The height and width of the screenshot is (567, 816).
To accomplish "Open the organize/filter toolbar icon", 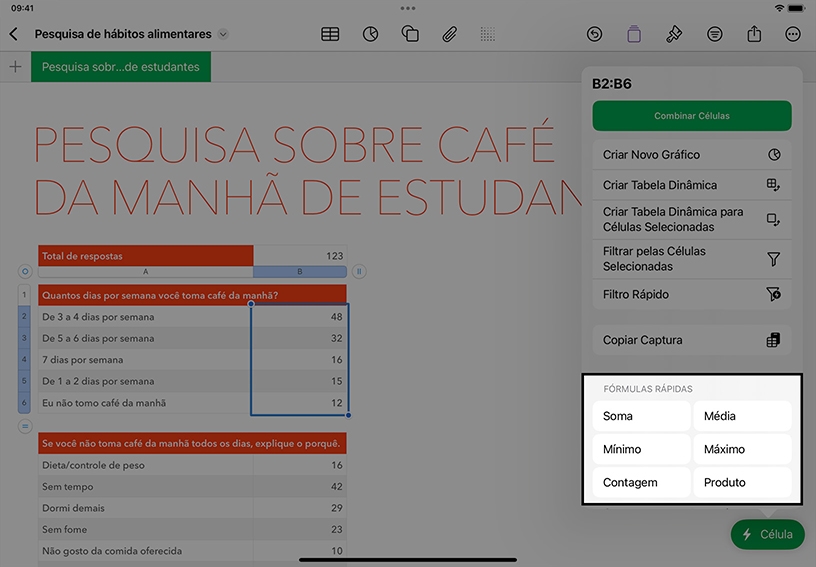I will tap(715, 34).
